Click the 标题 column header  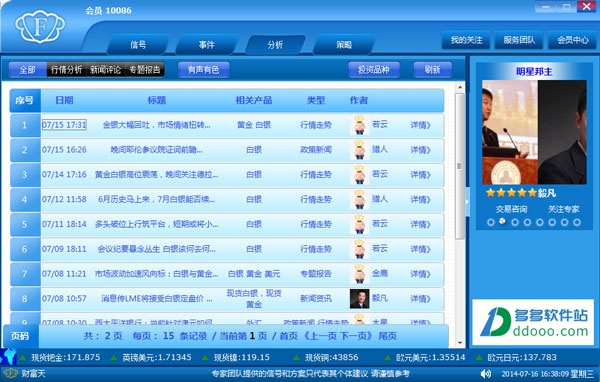(x=157, y=100)
